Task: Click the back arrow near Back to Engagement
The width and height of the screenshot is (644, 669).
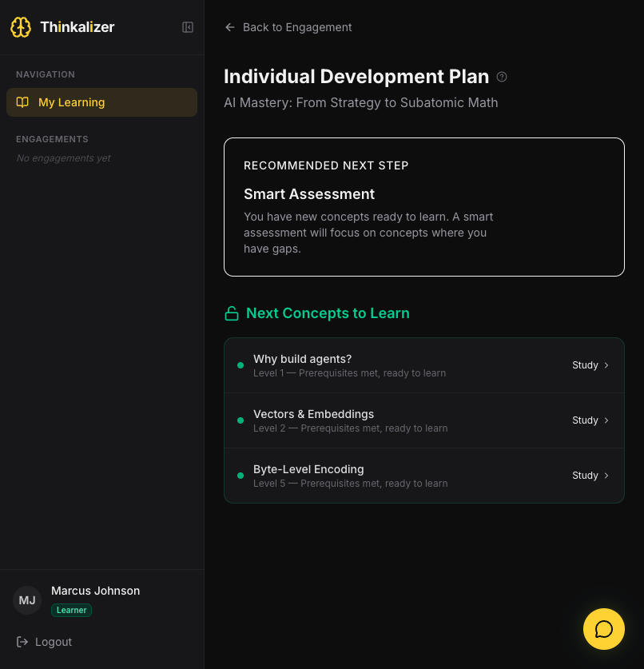Action: tap(229, 27)
